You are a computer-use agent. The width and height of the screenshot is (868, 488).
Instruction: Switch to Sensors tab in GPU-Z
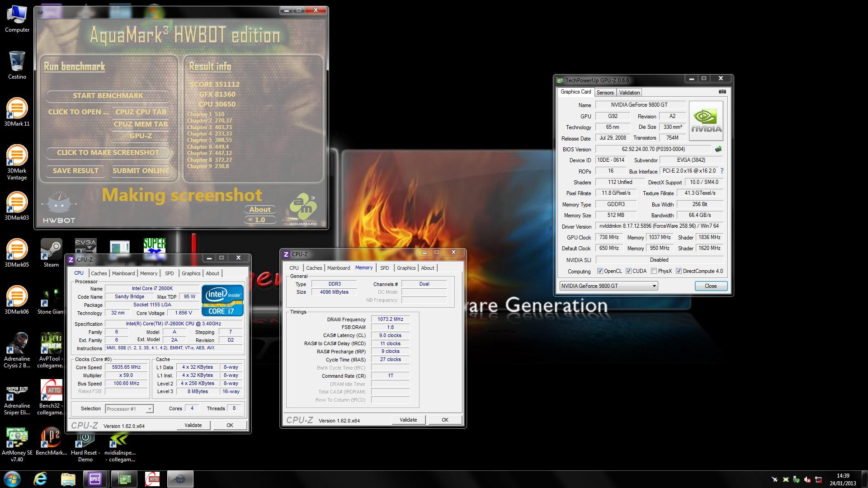605,93
